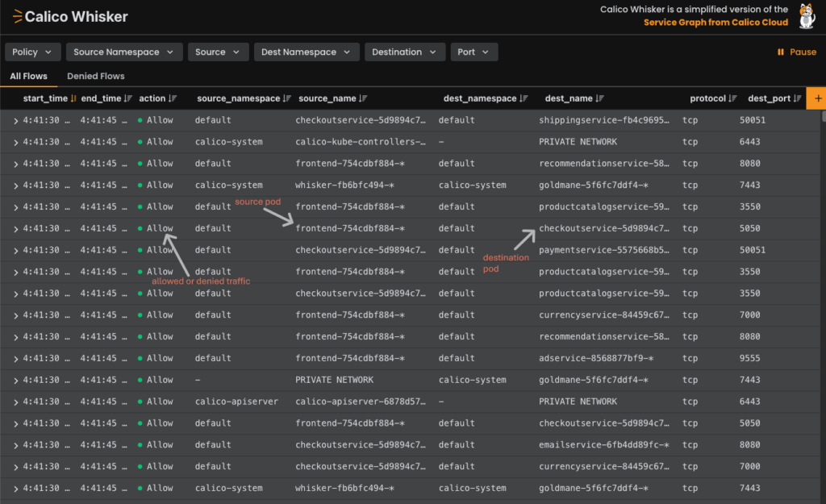The width and height of the screenshot is (826, 504).
Task: Sort by start_time column icon
Action: point(73,98)
